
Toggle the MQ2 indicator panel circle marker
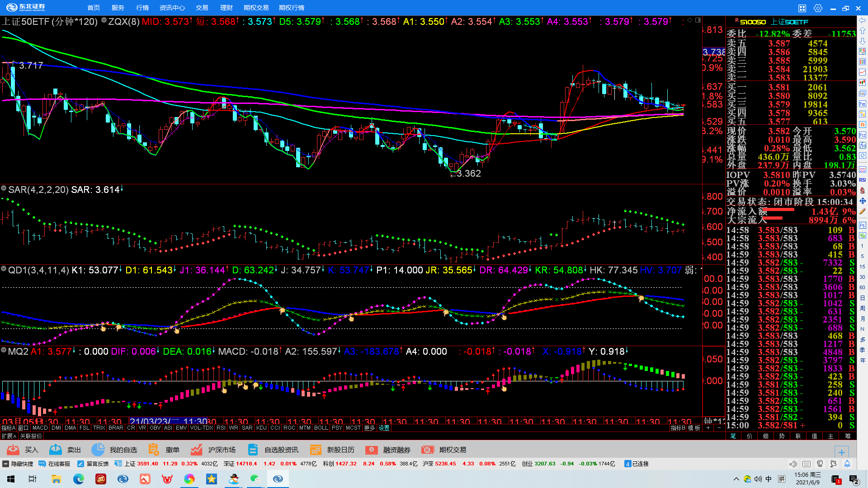coord(4,350)
